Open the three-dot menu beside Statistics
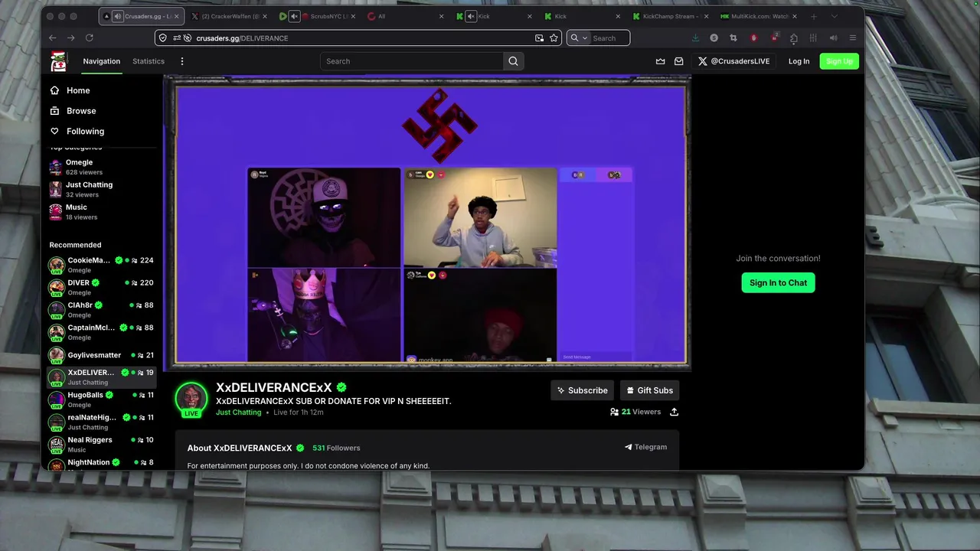 pyautogui.click(x=181, y=61)
